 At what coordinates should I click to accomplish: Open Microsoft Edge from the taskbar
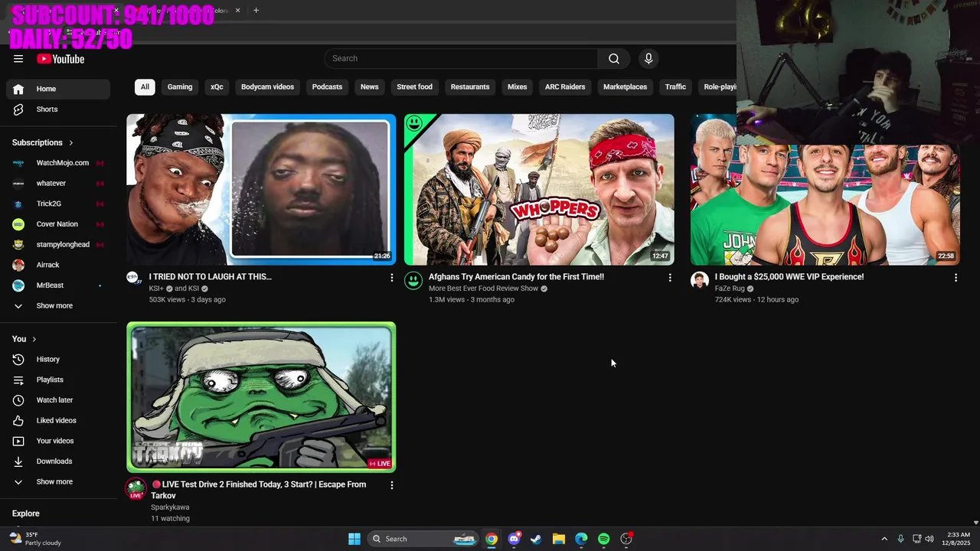pyautogui.click(x=581, y=539)
